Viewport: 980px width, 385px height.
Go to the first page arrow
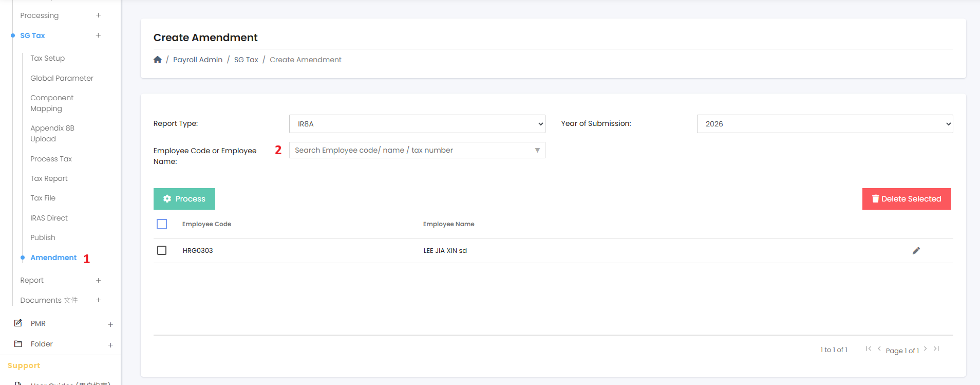point(868,349)
